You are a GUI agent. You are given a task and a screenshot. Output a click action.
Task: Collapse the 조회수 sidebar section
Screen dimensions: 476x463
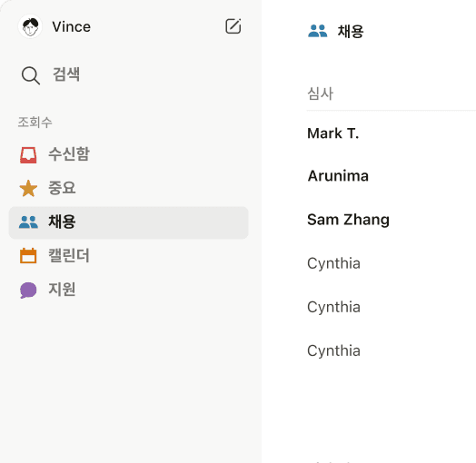[x=35, y=123]
